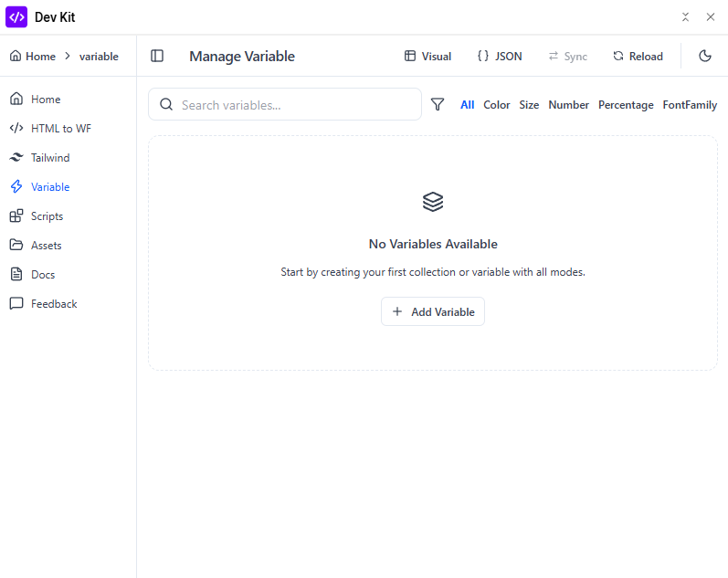Select the All filter tab
The image size is (728, 578).
[467, 105]
